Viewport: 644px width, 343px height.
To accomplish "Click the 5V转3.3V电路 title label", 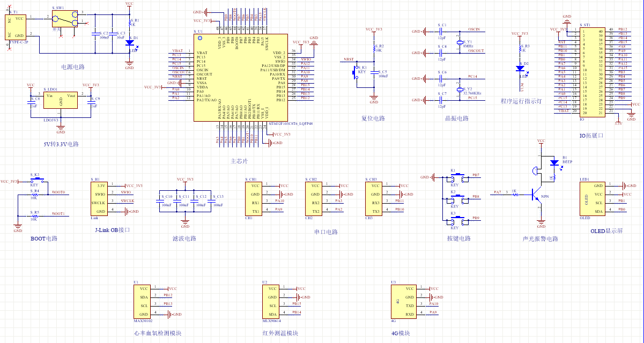I will [x=61, y=145].
